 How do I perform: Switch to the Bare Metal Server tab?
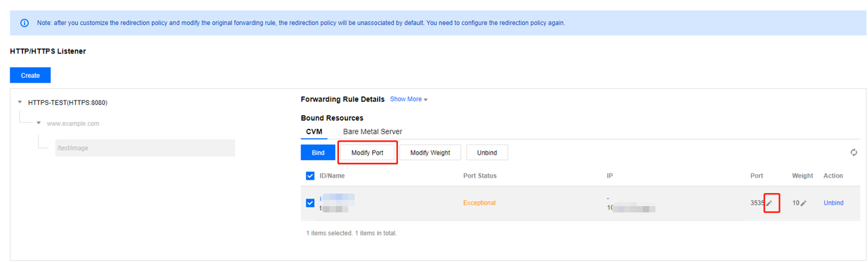pos(372,131)
